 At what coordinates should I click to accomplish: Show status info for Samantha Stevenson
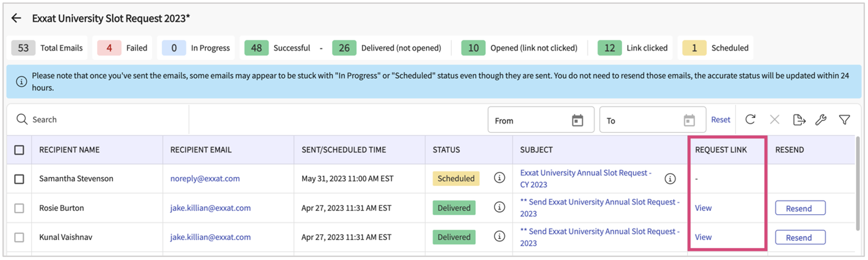499,177
